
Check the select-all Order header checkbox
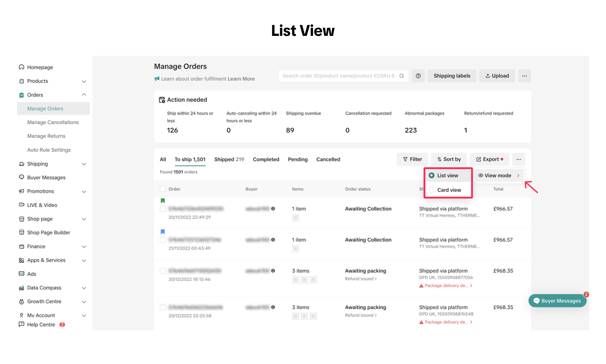click(x=163, y=189)
